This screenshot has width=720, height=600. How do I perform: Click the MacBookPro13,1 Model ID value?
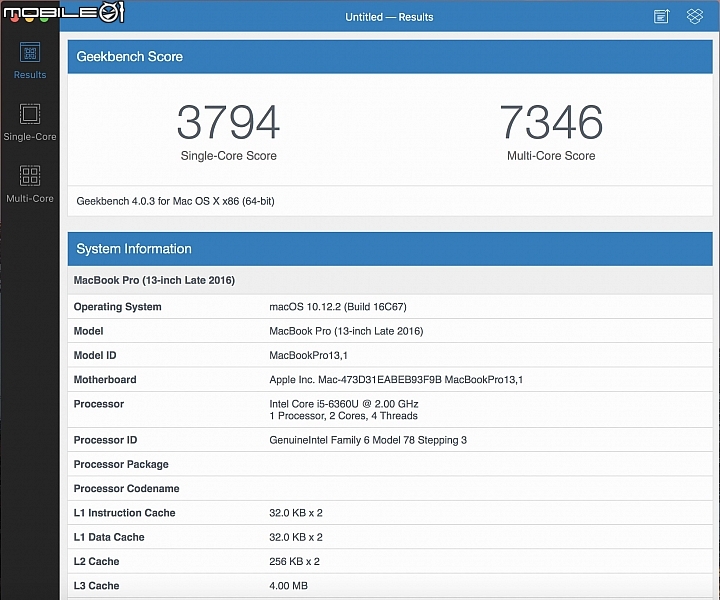pyautogui.click(x=309, y=355)
